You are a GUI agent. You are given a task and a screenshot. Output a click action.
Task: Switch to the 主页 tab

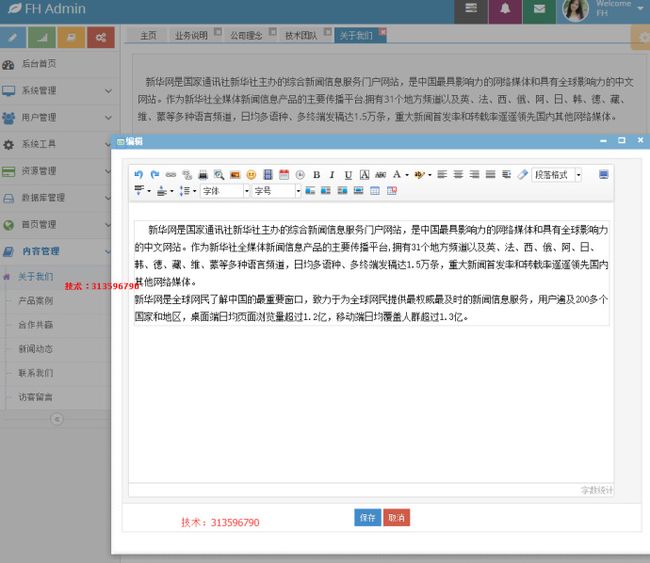[x=148, y=36]
